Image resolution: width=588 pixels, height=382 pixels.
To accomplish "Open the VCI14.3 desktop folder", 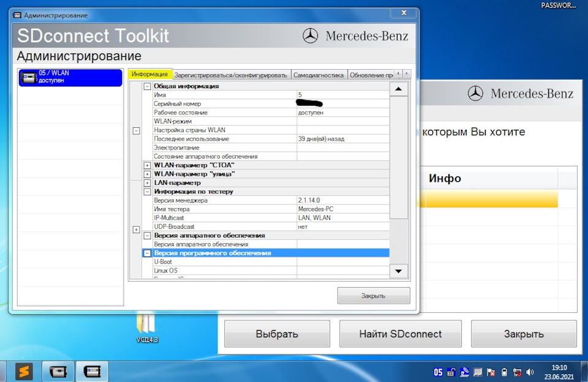I will (146, 328).
